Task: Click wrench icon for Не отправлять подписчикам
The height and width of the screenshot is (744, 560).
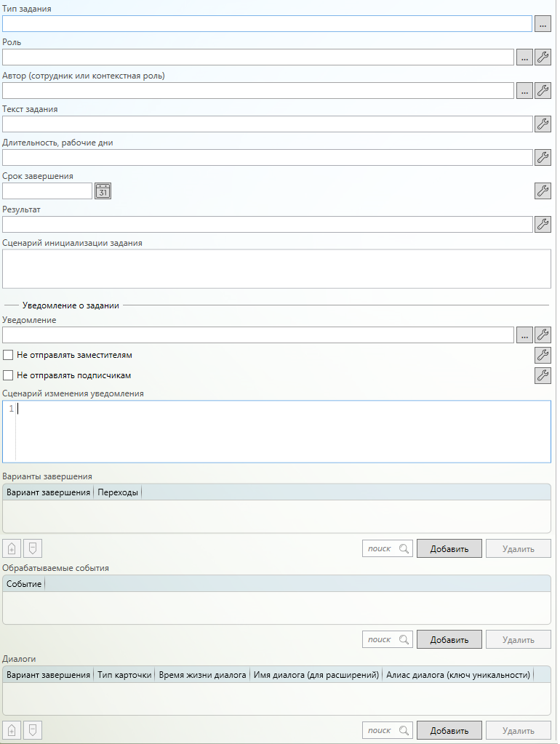Action: point(543,375)
